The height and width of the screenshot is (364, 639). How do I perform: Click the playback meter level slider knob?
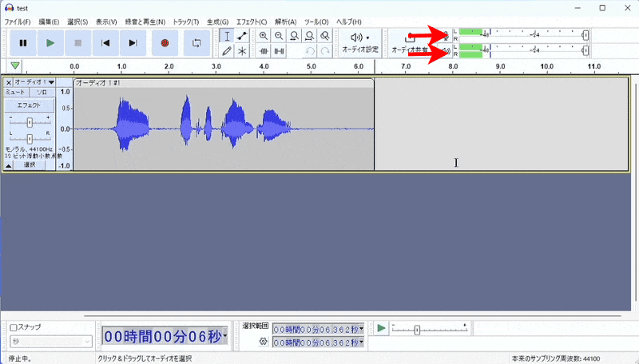click(585, 50)
